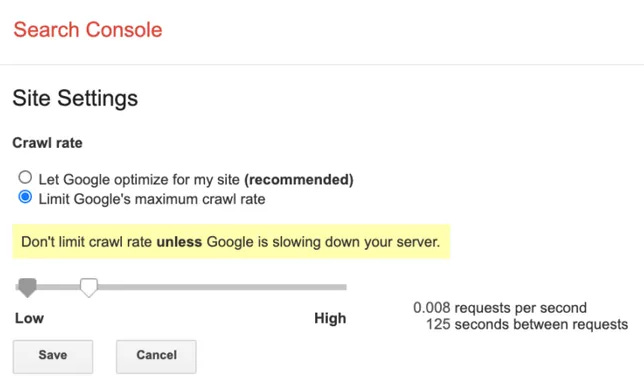Open the Search Console logo link

pos(88,30)
